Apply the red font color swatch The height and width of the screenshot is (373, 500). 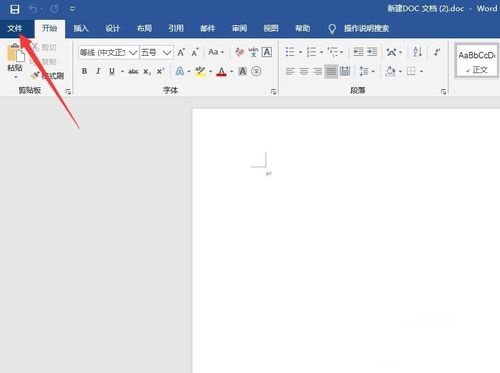coord(221,71)
